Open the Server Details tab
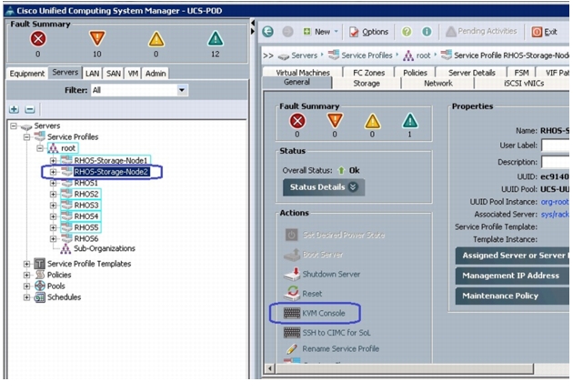The height and width of the screenshot is (392, 573). 471,73
